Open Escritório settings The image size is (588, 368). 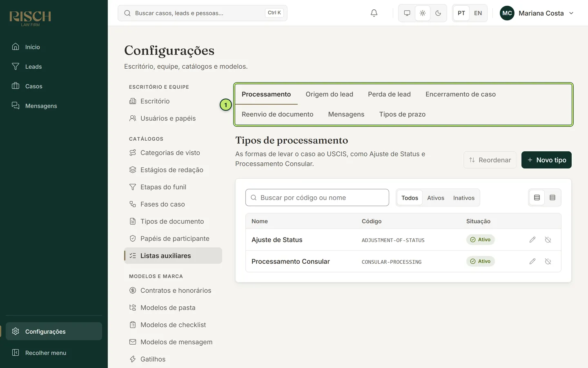click(173, 101)
